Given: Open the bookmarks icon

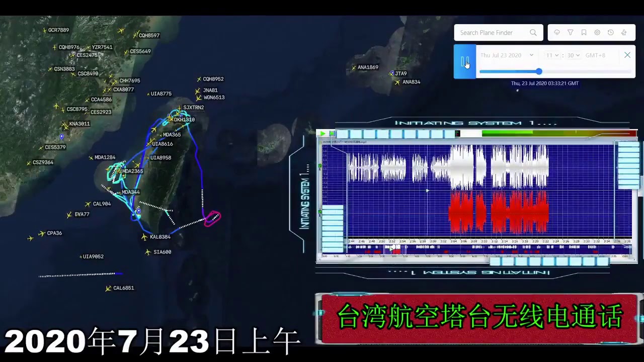Looking at the screenshot, I should pos(584,33).
